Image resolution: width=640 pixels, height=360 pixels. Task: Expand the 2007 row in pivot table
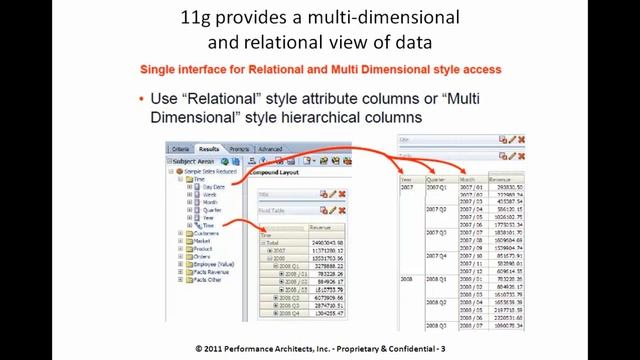coord(270,251)
